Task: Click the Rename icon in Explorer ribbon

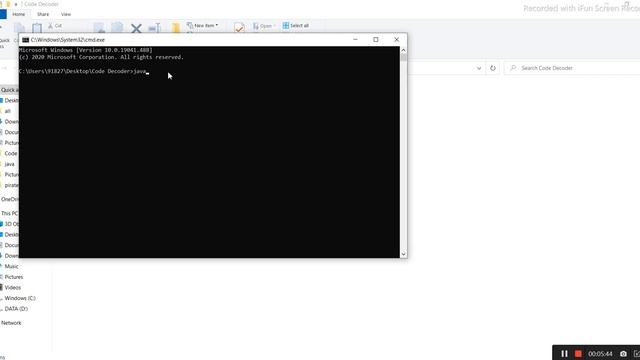Action: point(154,28)
